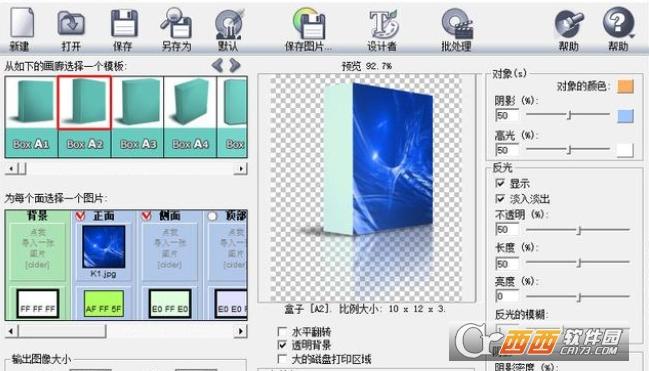
Task: Click background import image placeholder
Action: point(37,251)
